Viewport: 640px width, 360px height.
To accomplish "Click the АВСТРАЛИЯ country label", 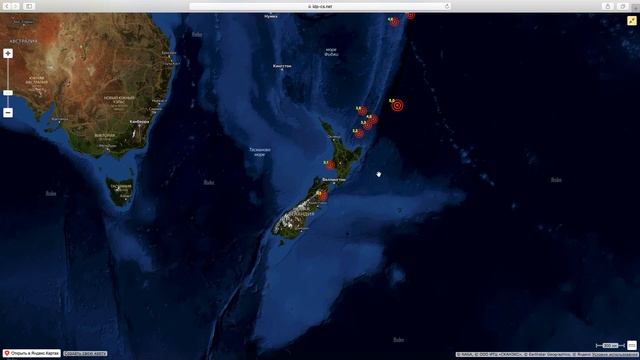I will (x=23, y=41).
